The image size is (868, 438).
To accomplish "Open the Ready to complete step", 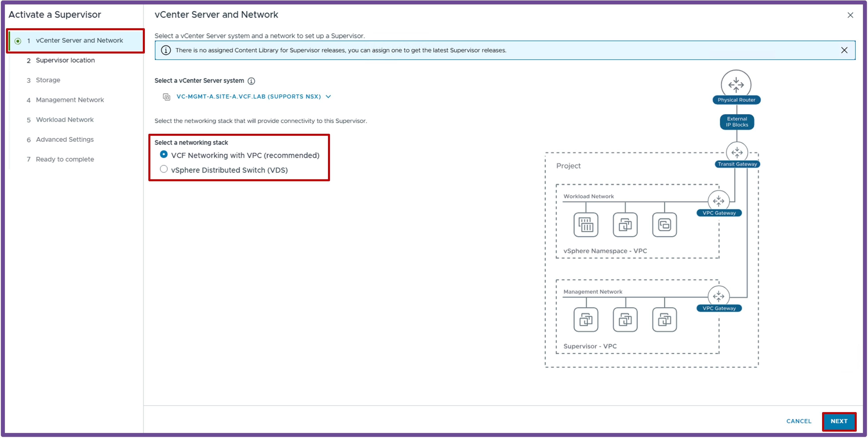I will (65, 159).
